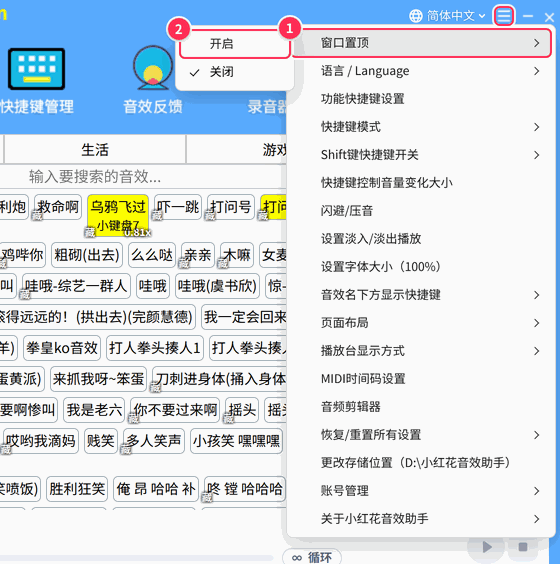Play the yellow 乌鸦飞过 sound button

point(118,215)
